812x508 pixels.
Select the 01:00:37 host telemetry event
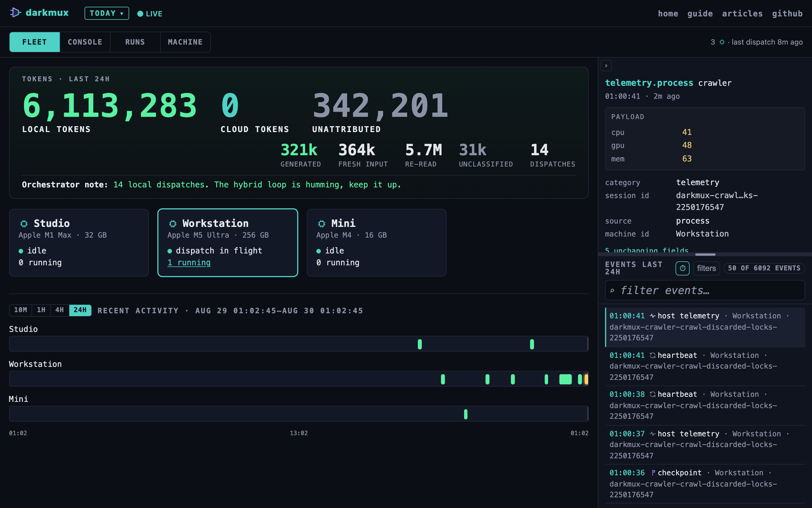(x=705, y=444)
